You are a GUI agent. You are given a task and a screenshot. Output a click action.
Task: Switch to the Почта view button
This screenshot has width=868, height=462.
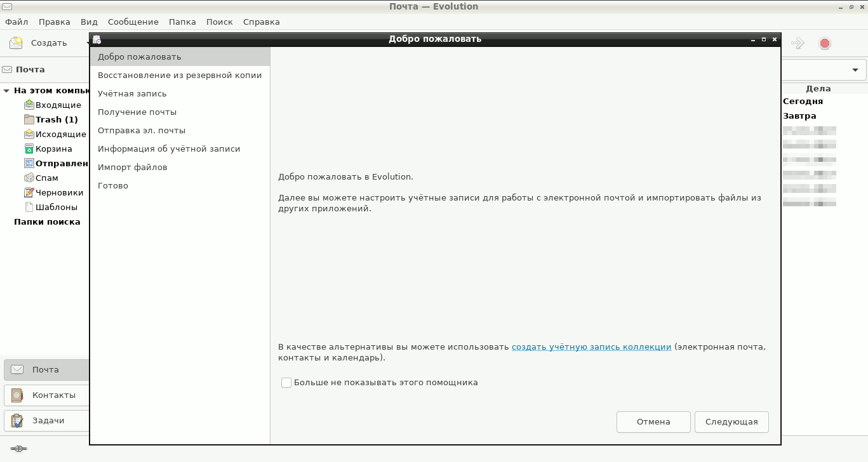click(x=47, y=369)
